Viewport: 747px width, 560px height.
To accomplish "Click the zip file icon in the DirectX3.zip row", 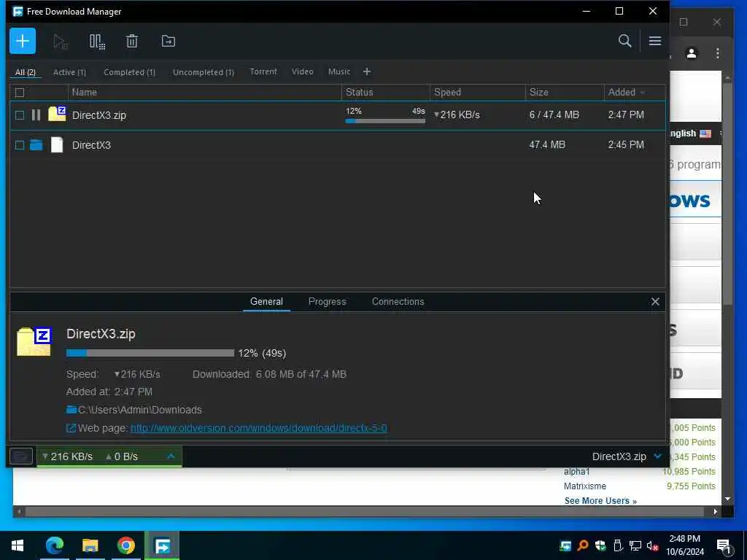I will click(x=57, y=114).
